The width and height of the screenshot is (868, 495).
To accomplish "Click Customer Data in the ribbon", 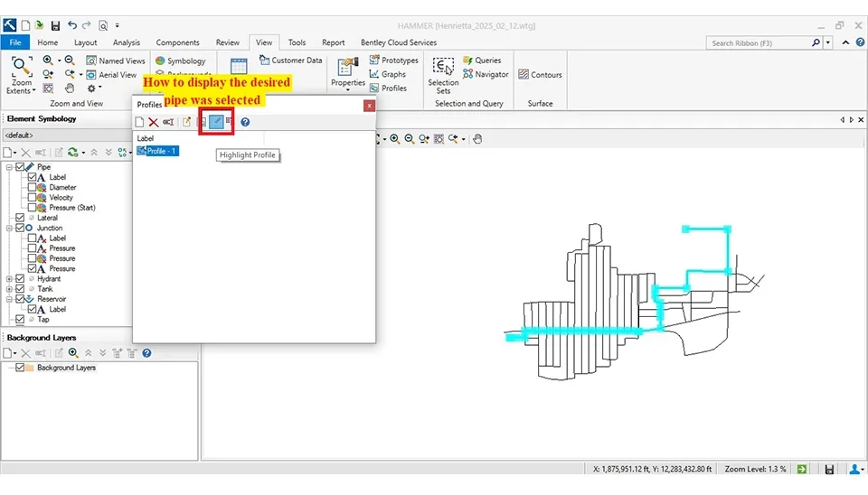I will (x=290, y=61).
